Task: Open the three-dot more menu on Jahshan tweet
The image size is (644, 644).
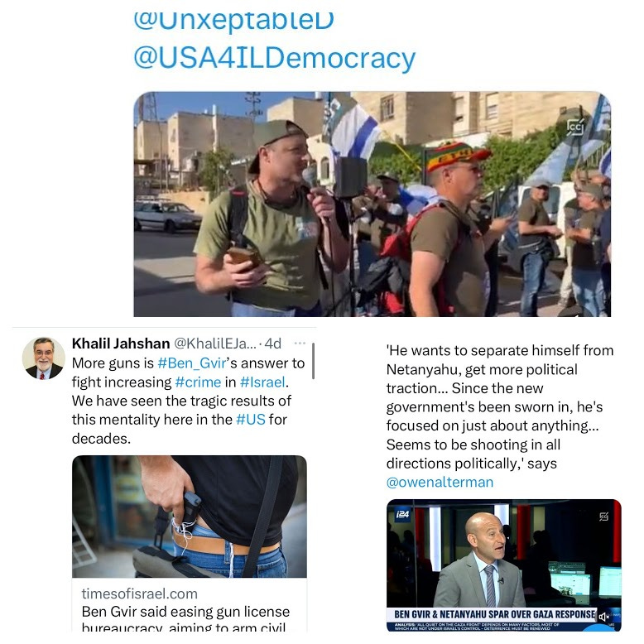Action: (300, 343)
